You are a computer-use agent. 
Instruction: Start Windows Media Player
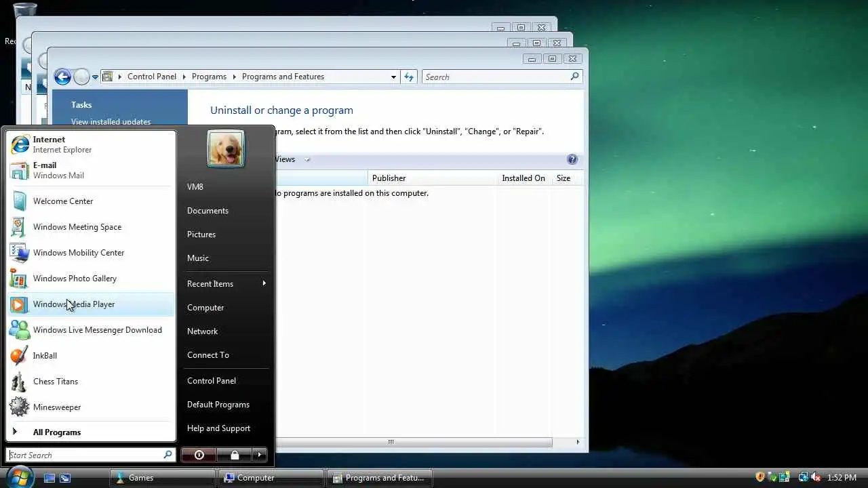coord(91,304)
